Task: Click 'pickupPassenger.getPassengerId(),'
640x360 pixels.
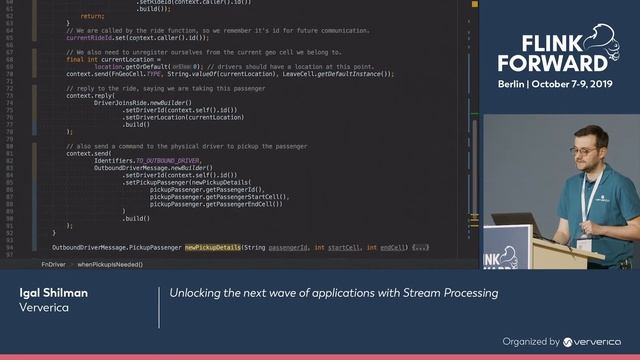Action: pos(207,190)
